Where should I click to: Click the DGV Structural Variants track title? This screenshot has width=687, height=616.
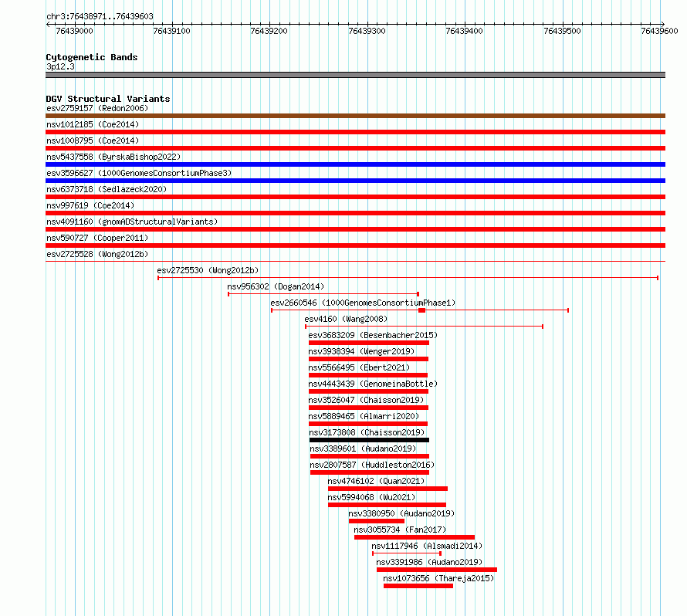pyautogui.click(x=108, y=99)
